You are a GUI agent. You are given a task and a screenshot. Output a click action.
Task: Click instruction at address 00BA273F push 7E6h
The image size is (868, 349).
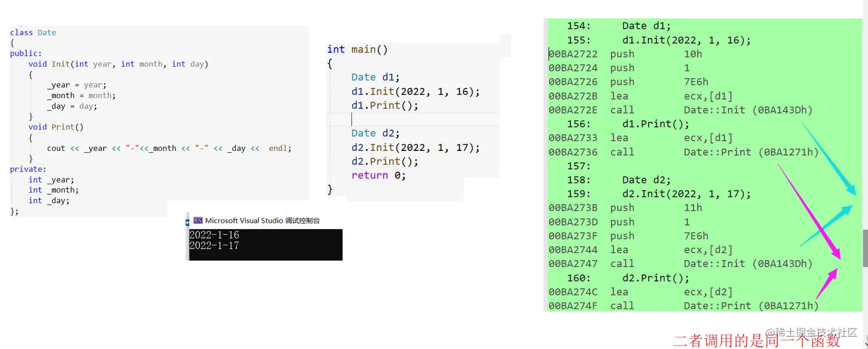pyautogui.click(x=629, y=236)
